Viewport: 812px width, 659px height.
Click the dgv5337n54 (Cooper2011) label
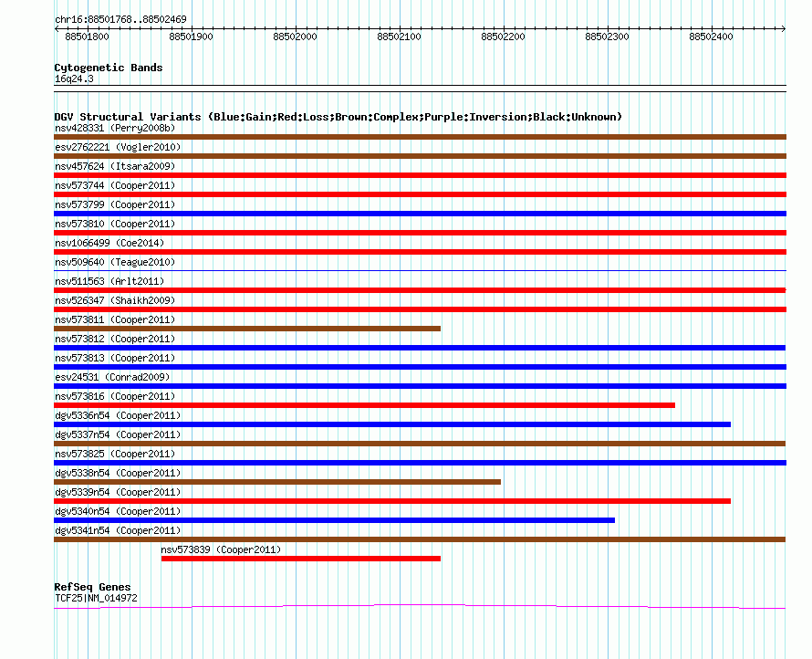(x=118, y=434)
